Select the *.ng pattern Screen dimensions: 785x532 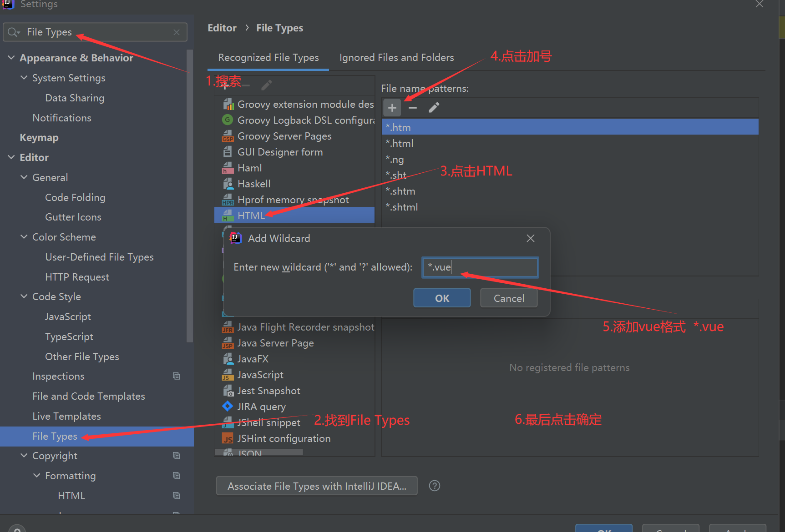coord(570,159)
